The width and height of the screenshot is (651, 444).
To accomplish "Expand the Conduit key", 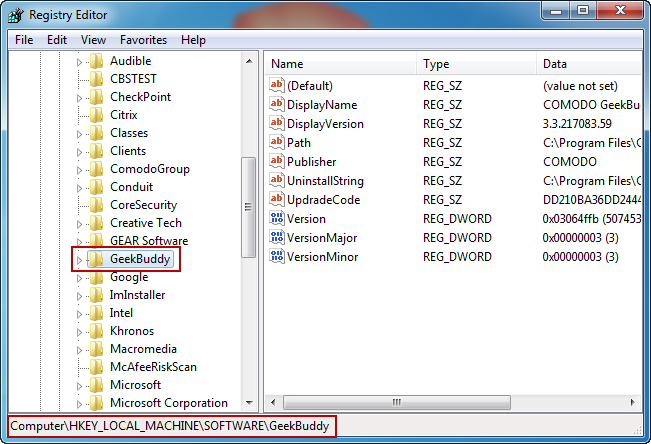I will (79, 188).
